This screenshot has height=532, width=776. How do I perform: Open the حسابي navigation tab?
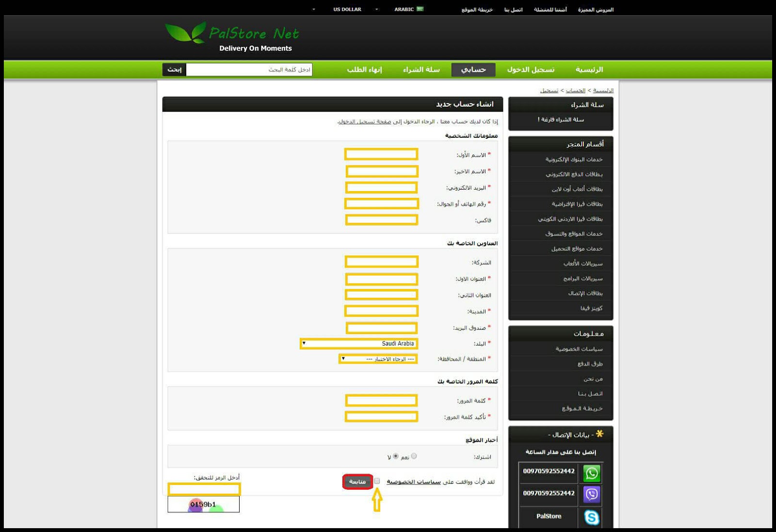473,70
